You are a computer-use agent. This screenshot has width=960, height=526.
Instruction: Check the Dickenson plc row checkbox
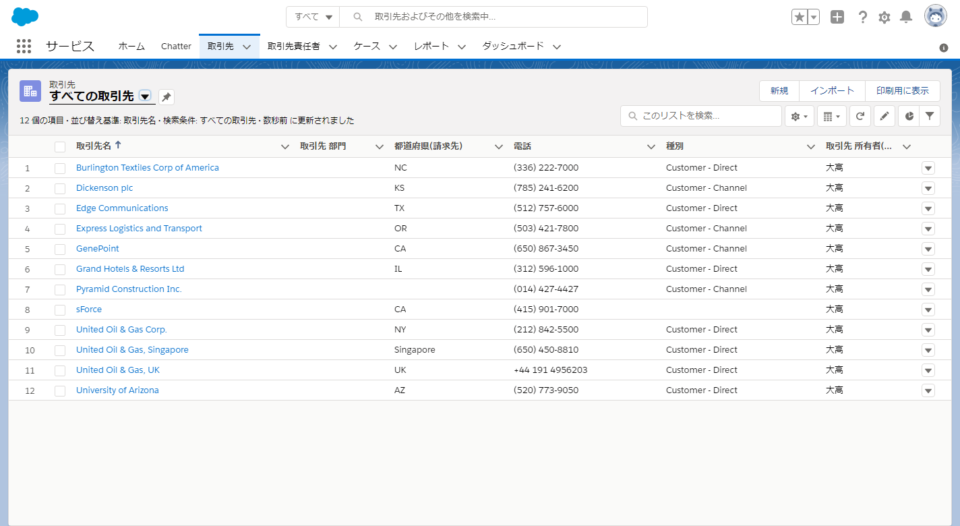click(x=59, y=188)
